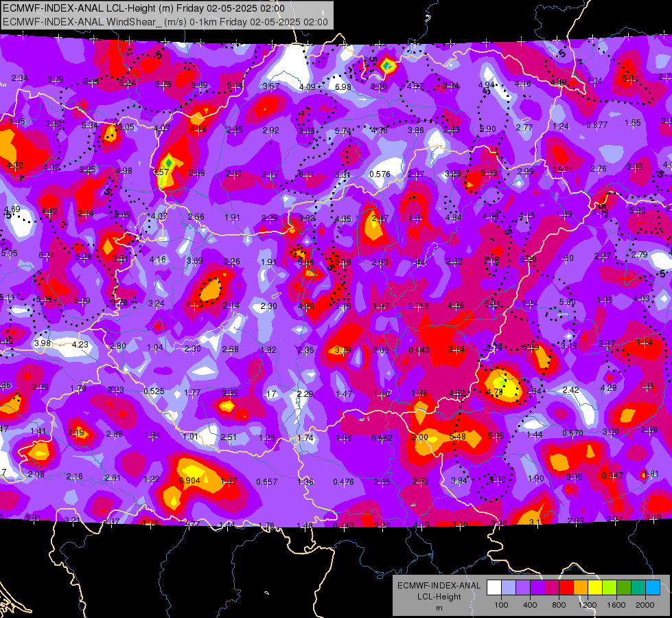Click the wind shear value 5.74
This screenshot has height=618, width=672.
click(343, 130)
